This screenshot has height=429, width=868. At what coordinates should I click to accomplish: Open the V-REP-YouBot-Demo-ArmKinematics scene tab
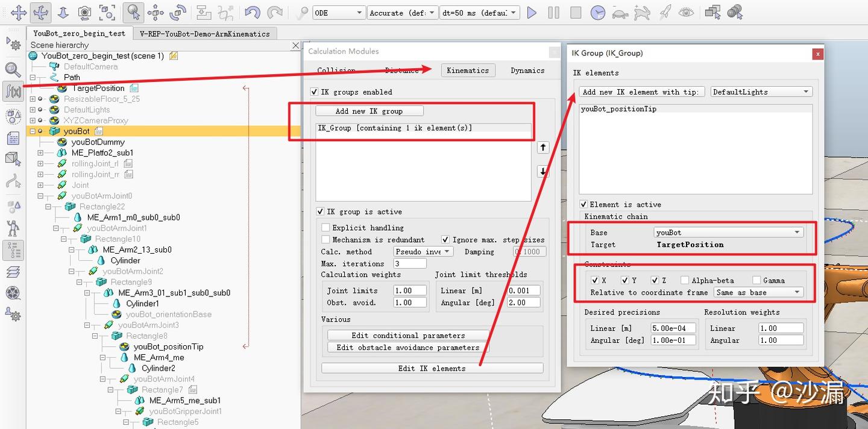205,34
